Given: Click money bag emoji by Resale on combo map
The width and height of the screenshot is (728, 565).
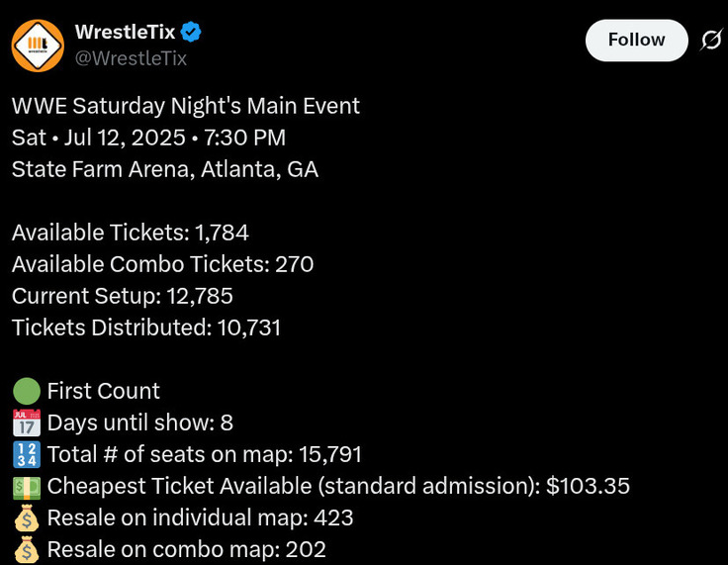Looking at the screenshot, I should point(27,549).
